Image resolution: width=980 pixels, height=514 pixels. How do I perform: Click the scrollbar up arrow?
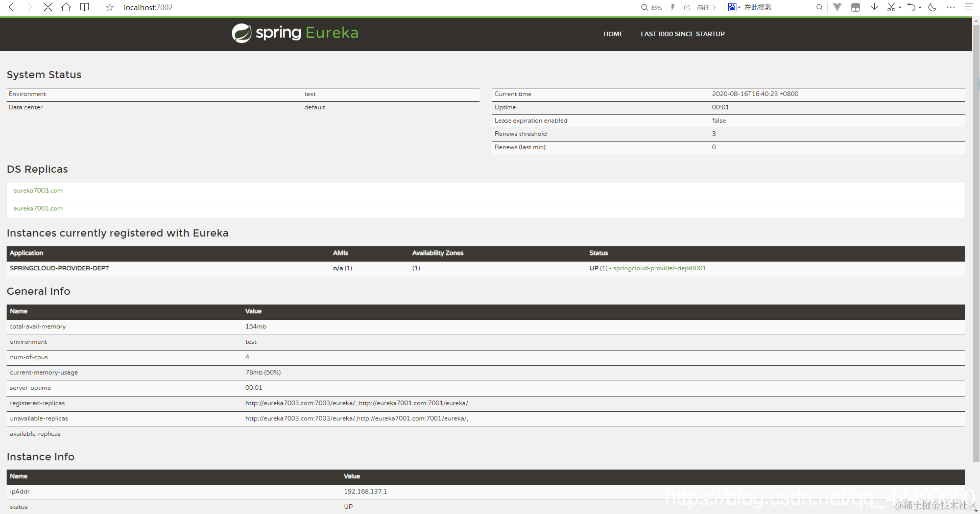click(x=976, y=21)
